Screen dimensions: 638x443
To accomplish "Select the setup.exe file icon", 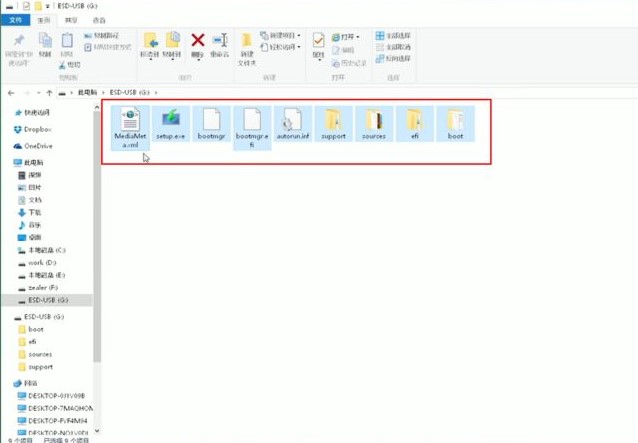I will point(171,126).
